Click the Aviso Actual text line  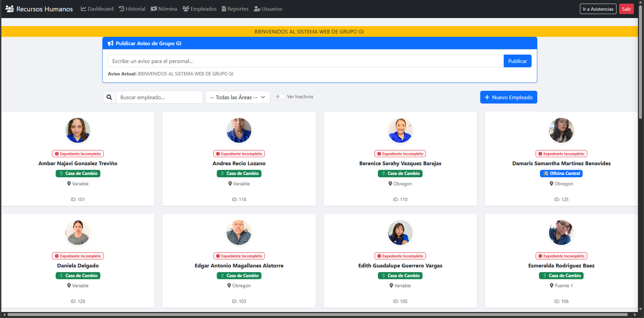tap(171, 74)
